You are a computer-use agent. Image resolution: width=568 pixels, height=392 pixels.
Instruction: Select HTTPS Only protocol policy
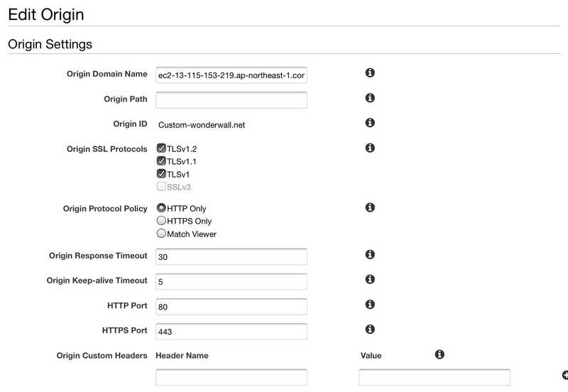pos(161,221)
